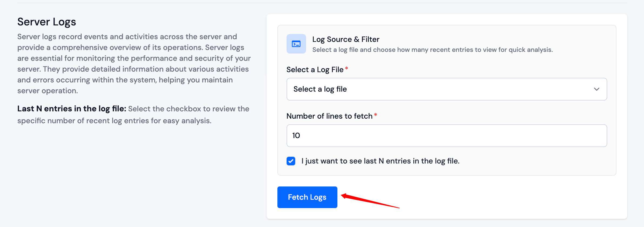
Task: Click the subtitle under Log Source & Filter
Action: 432,50
